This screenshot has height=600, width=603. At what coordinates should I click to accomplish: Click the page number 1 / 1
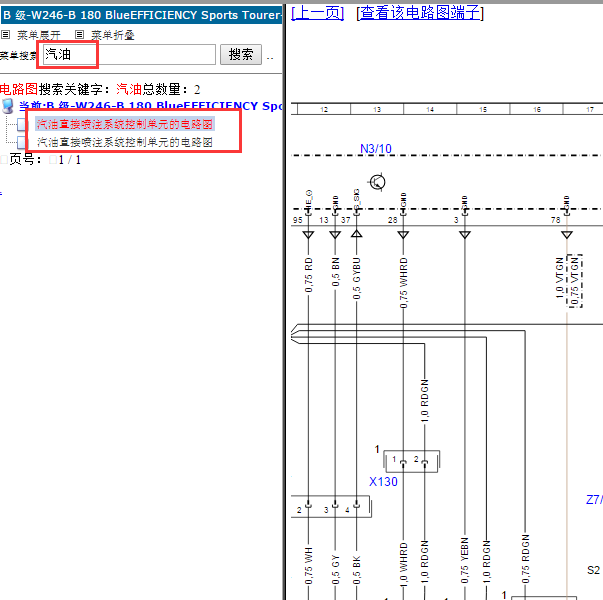pyautogui.click(x=70, y=160)
